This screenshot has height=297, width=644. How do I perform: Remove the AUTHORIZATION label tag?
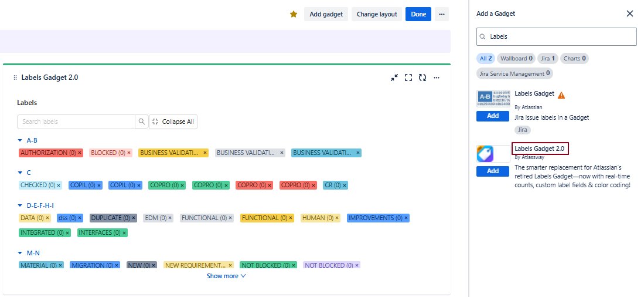pyautogui.click(x=80, y=153)
